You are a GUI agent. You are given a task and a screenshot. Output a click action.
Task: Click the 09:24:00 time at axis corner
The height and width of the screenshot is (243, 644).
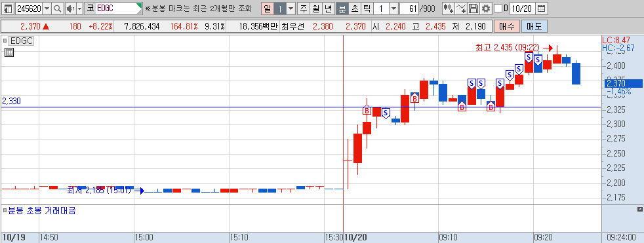tap(622, 237)
